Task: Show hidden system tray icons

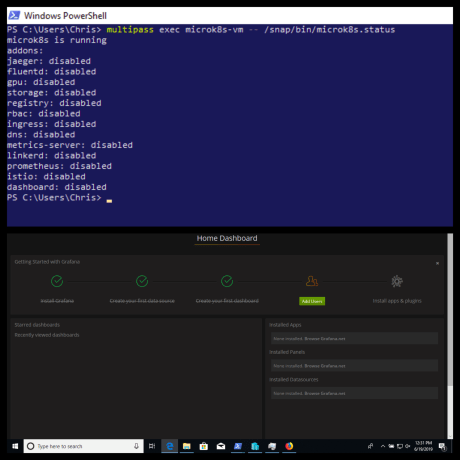Action: pos(383,446)
